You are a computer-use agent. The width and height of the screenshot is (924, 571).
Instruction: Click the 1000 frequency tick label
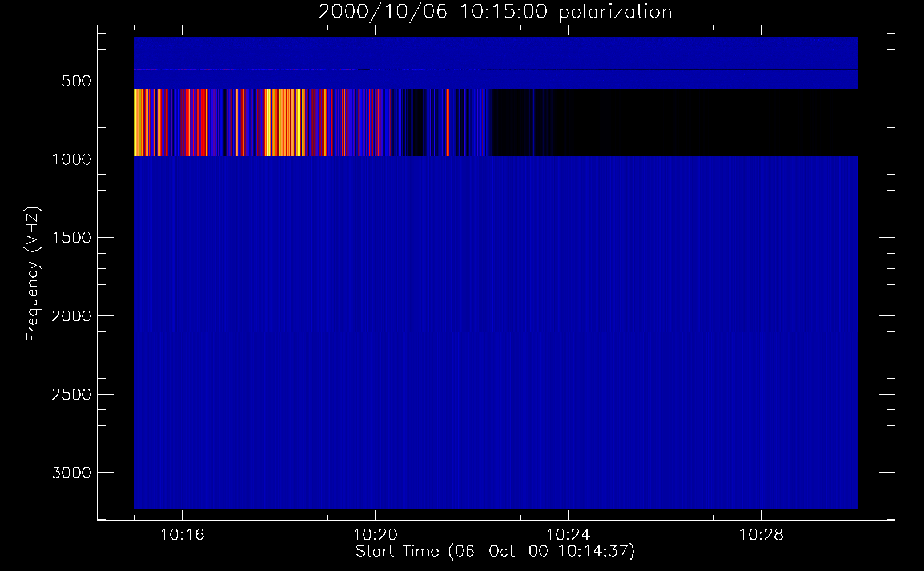click(x=71, y=159)
